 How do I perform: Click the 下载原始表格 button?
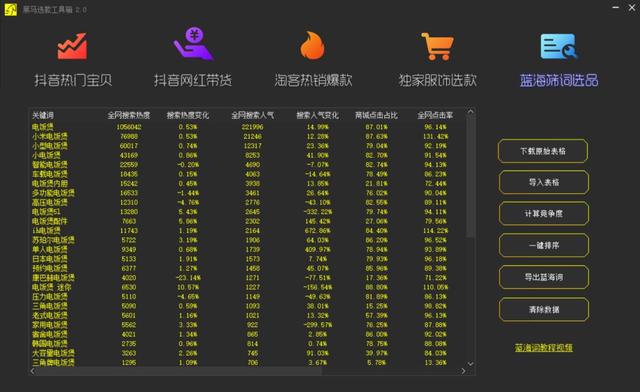[x=543, y=151]
